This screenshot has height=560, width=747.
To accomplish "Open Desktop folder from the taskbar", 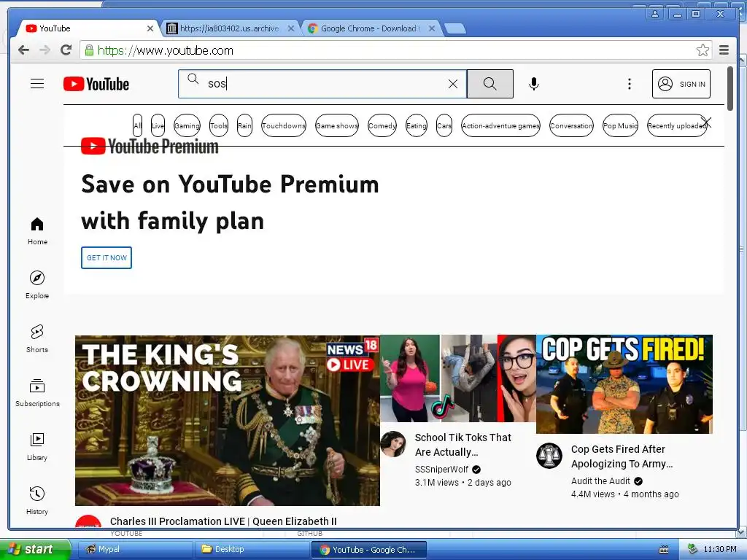I will (252, 549).
